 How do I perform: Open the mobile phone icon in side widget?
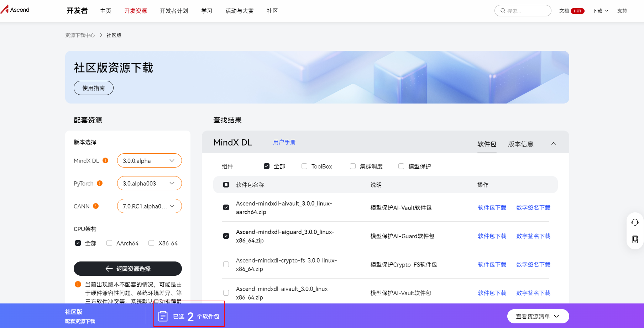coord(635,239)
